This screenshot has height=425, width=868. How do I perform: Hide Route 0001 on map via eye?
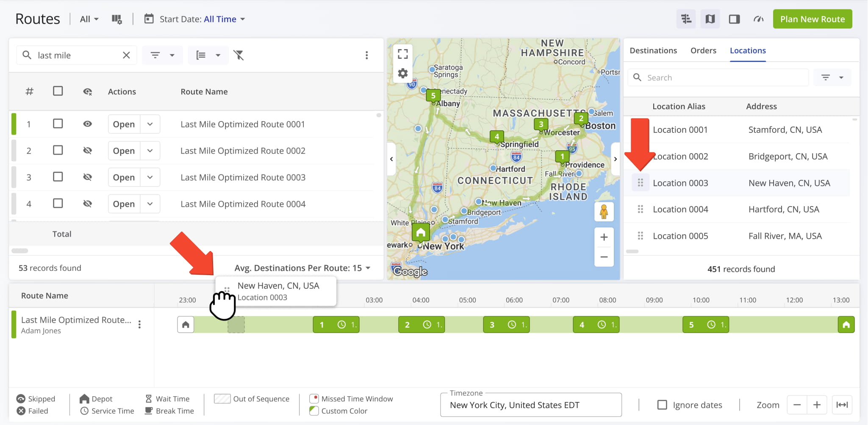pyautogui.click(x=88, y=124)
